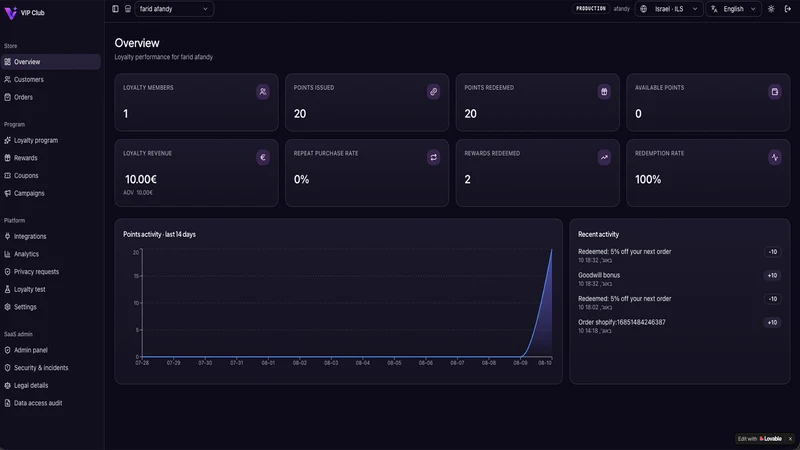Screen dimensions: 800x450
Task: Click the Customers people icon in sidebar
Action: pos(7,80)
